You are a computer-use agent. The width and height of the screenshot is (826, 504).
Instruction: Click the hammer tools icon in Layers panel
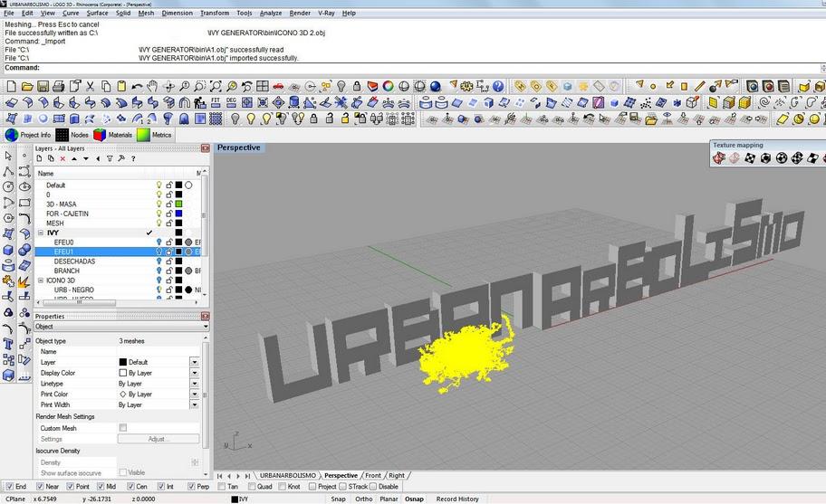121,158
